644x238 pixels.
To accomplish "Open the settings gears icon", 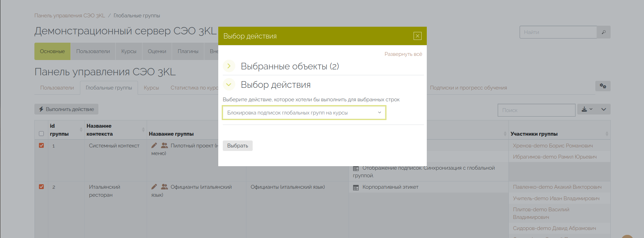I will [x=603, y=86].
